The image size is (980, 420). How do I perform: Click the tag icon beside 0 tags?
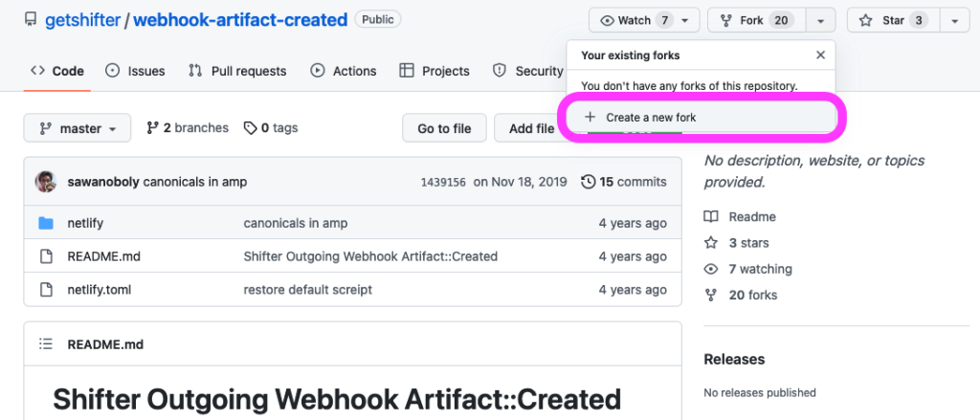[x=251, y=128]
